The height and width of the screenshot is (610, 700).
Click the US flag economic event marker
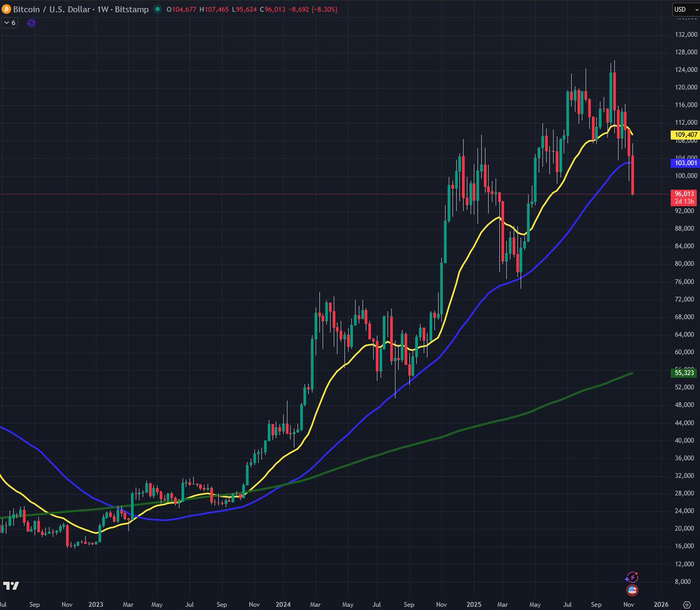(632, 590)
